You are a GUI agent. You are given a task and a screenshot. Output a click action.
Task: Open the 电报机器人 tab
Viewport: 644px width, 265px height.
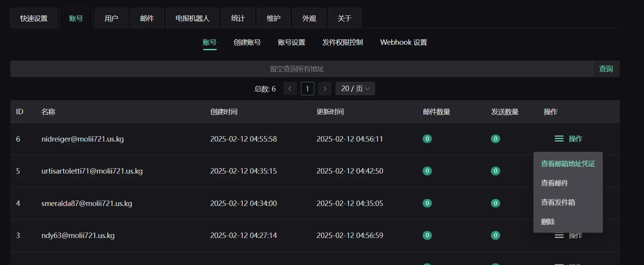[192, 18]
